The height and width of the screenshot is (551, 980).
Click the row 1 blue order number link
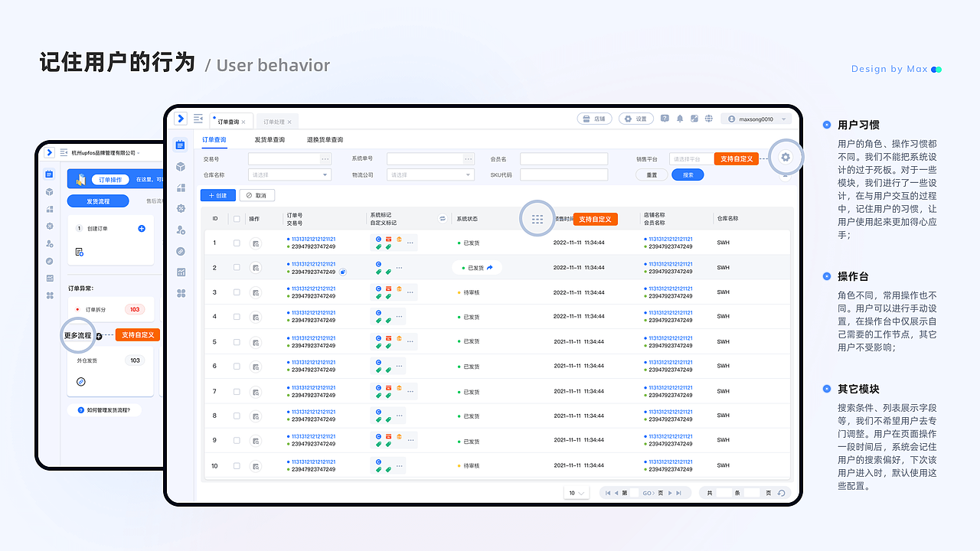click(313, 239)
